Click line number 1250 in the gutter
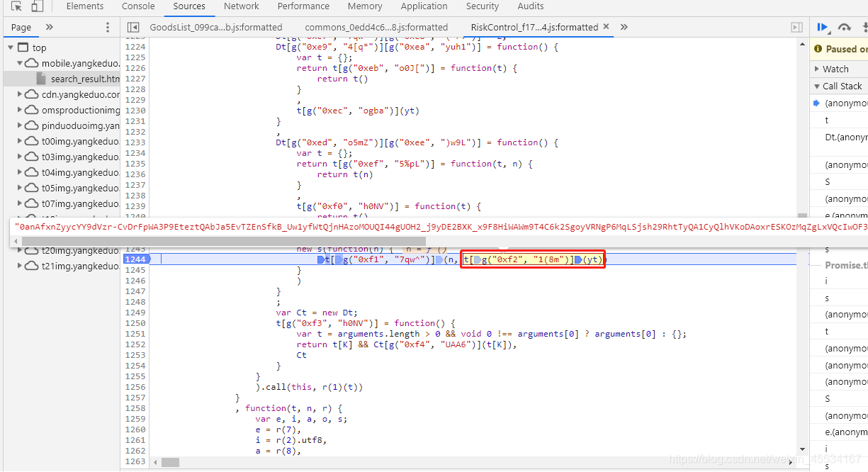This screenshot has width=868, height=472. [135, 323]
